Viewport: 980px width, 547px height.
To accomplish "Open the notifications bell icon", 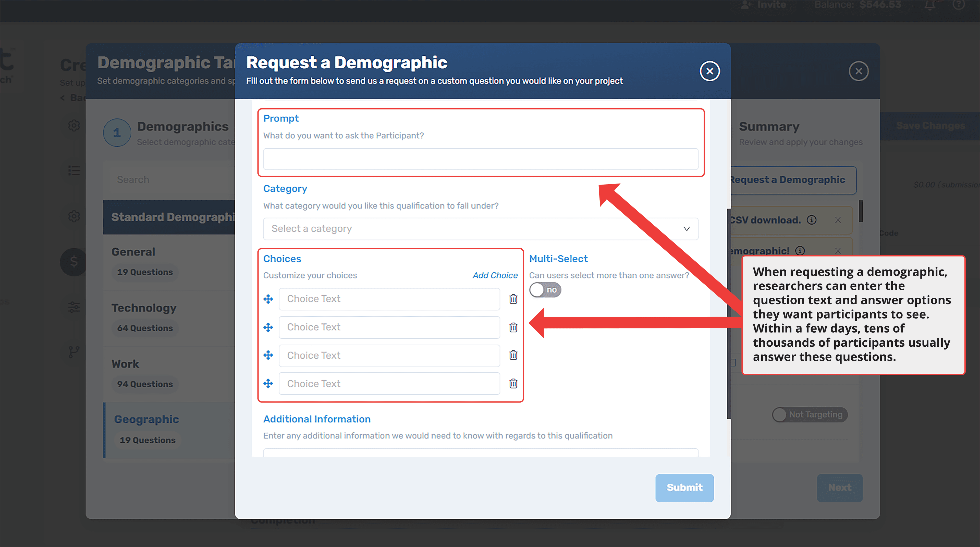I will [930, 5].
